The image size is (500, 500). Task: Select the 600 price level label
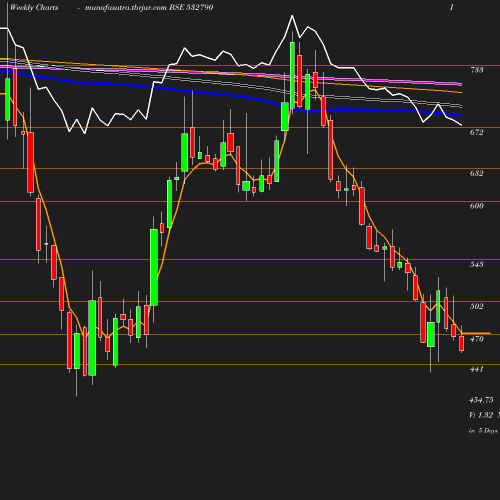pos(476,206)
